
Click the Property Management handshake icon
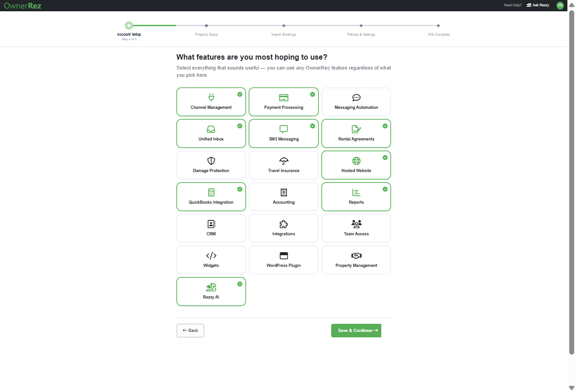[x=356, y=256]
